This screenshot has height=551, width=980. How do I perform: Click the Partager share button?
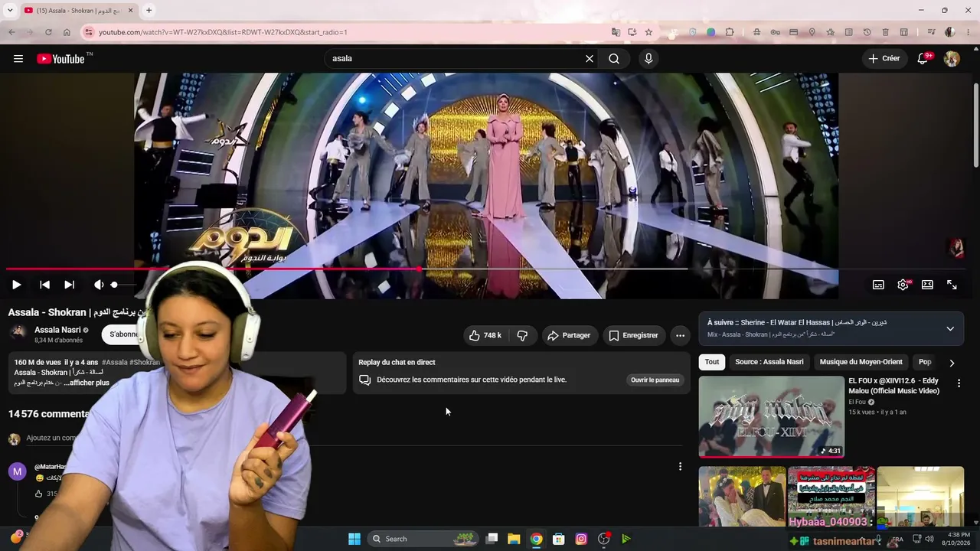click(x=569, y=335)
